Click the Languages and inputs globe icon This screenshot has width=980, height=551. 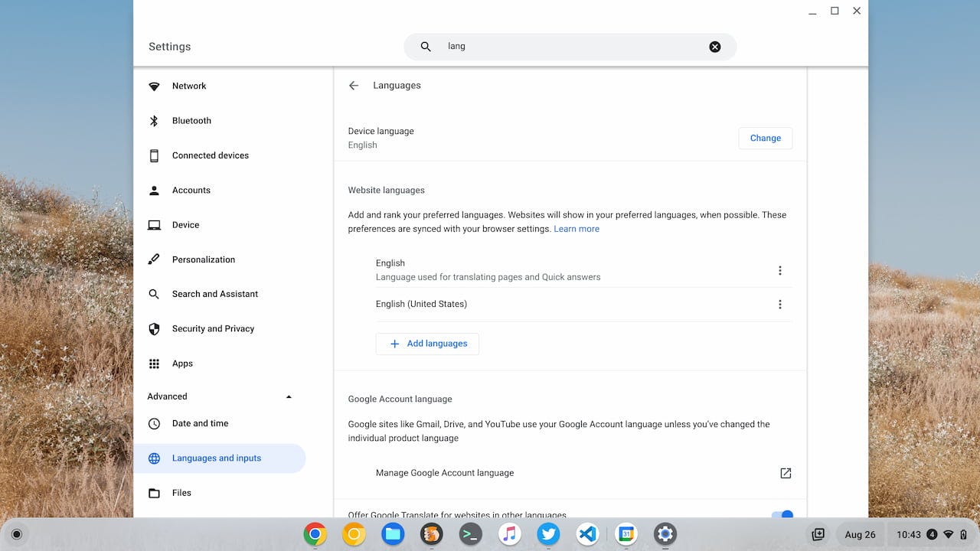click(154, 458)
